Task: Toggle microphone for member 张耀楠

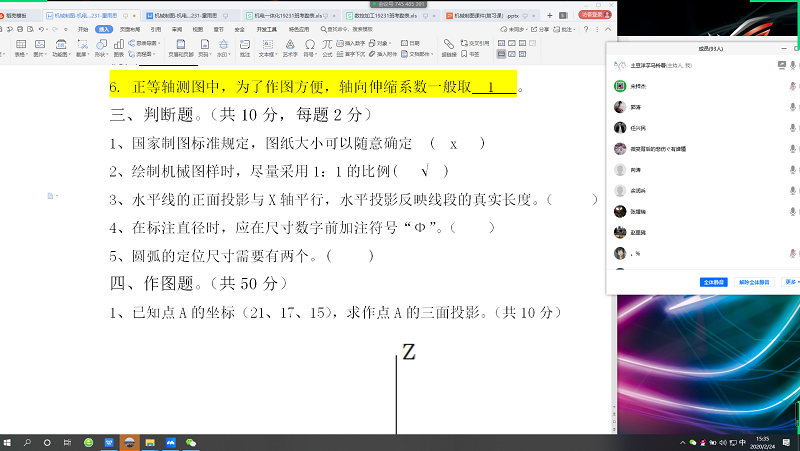Action: pyautogui.click(x=792, y=212)
